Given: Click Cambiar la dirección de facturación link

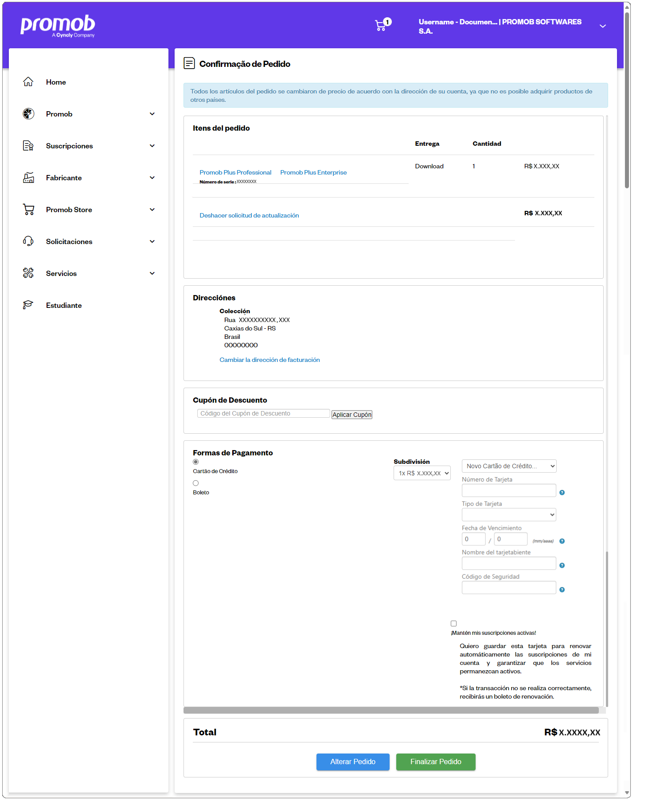Looking at the screenshot, I should coord(269,360).
